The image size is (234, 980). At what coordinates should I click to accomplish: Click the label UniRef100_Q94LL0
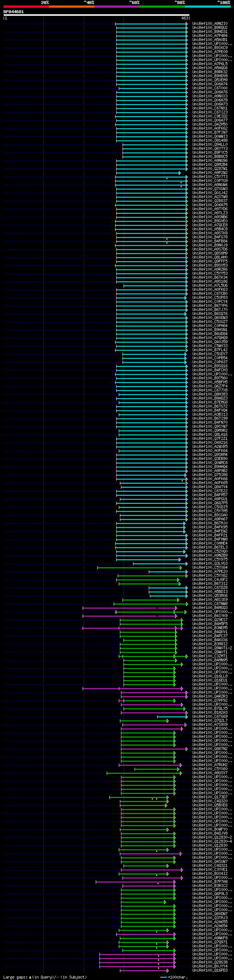pyautogui.click(x=210, y=145)
